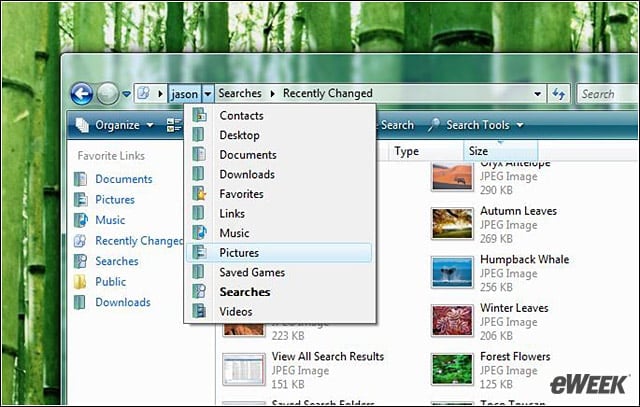Open the address bar history dropdown
Viewport: 640px width, 407px height.
click(538, 94)
